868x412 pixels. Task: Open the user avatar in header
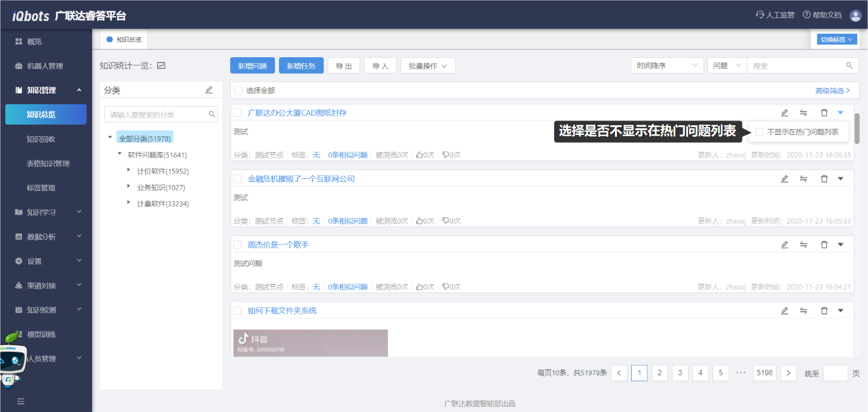point(855,15)
